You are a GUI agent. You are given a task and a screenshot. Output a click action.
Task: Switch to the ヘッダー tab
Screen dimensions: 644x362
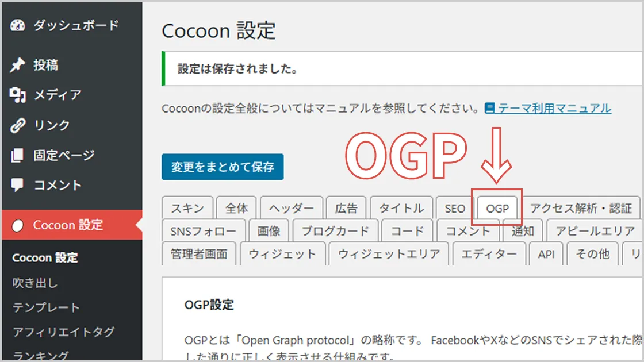click(292, 209)
